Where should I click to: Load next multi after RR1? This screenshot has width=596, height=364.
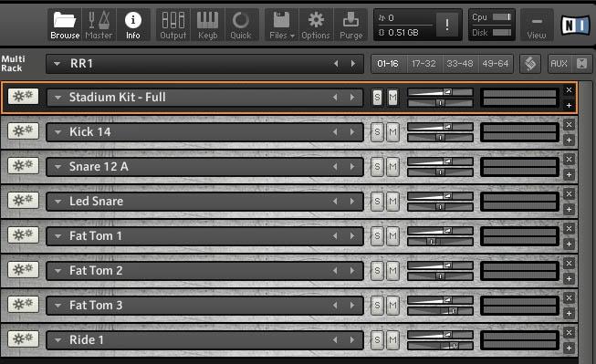tap(353, 64)
